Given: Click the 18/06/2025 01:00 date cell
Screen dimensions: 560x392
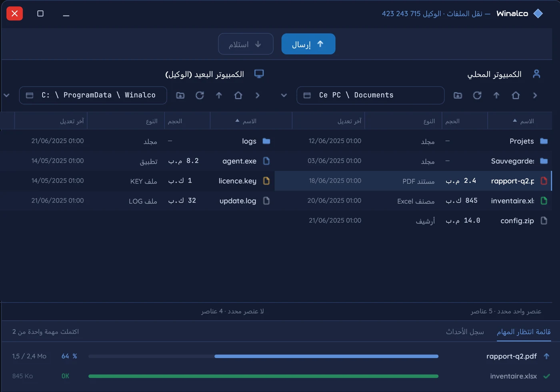Looking at the screenshot, I should click(335, 181).
